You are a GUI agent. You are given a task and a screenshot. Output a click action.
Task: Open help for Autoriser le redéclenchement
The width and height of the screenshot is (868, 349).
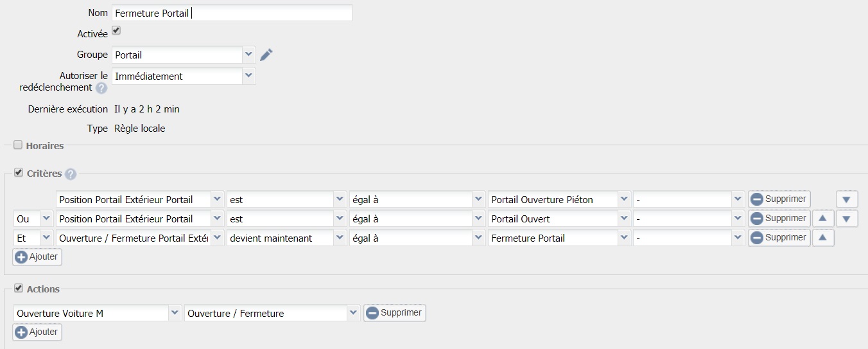(101, 88)
